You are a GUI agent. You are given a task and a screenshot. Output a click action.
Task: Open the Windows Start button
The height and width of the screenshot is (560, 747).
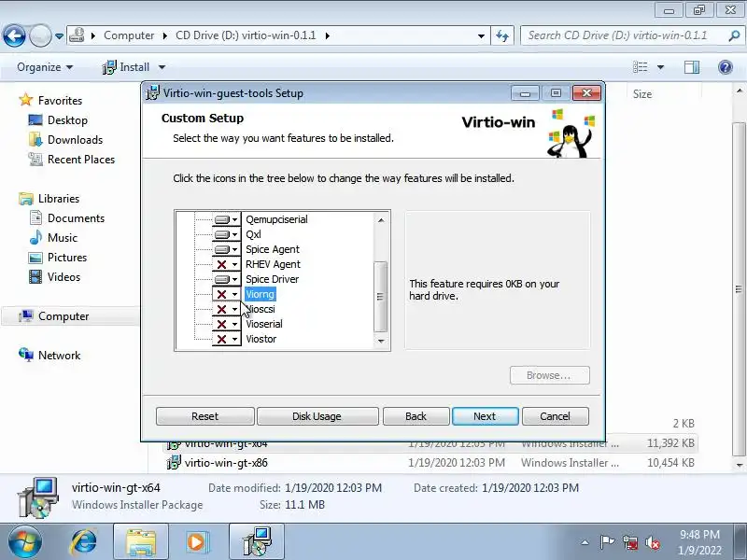coord(24,542)
